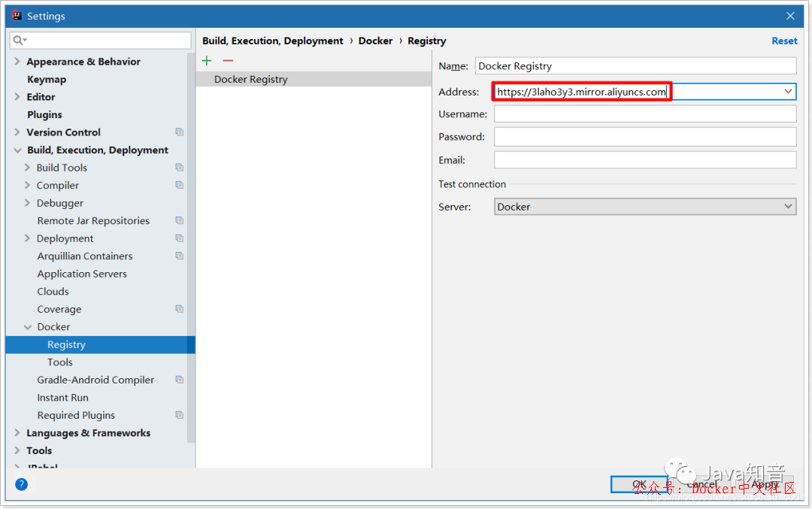
Task: Click project-level icon beside Remote Jar Repositories
Action: tap(179, 220)
